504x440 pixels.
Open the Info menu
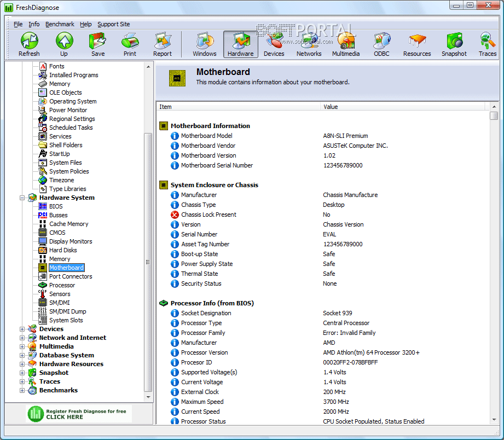coord(34,24)
